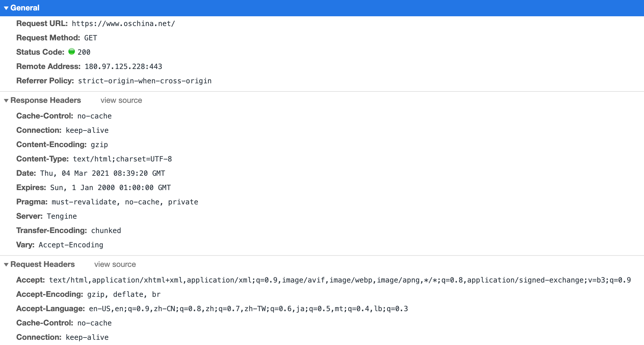This screenshot has height=345, width=644.
Task: Collapse the Response Headers section triangle
Action: point(6,101)
